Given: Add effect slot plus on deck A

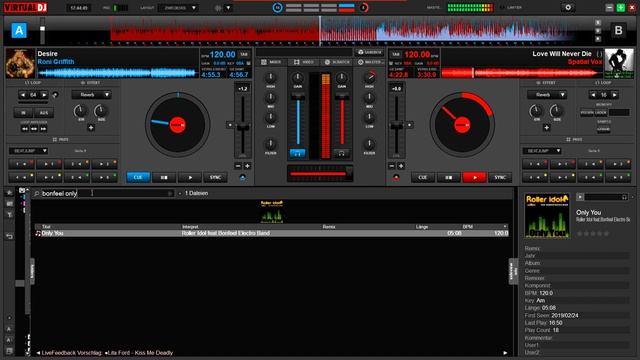Looking at the screenshot, I should click(x=91, y=128).
